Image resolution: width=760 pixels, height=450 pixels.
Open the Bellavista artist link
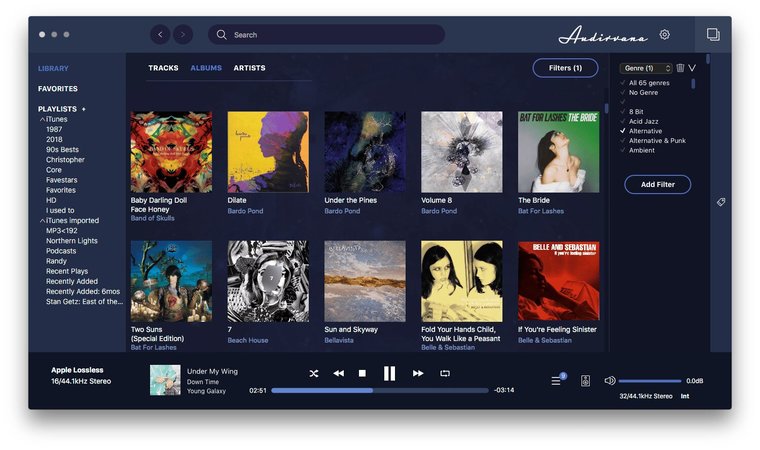(339, 340)
